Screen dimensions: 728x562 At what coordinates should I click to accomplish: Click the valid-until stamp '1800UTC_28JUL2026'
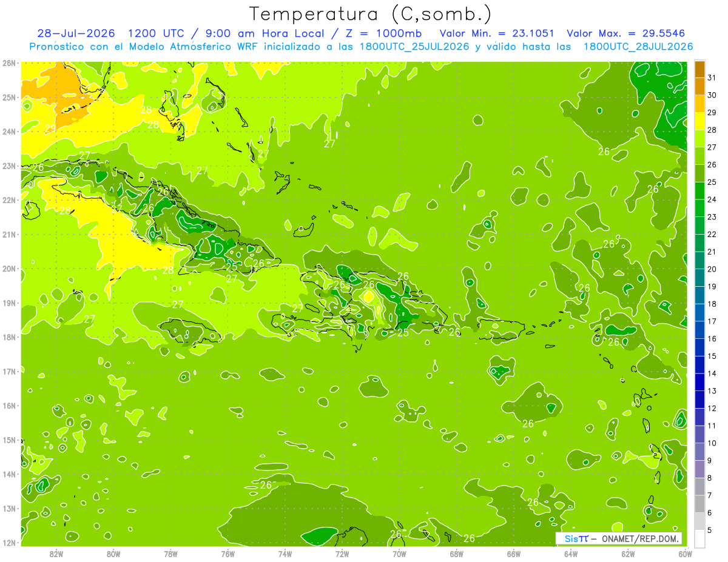[x=638, y=47]
